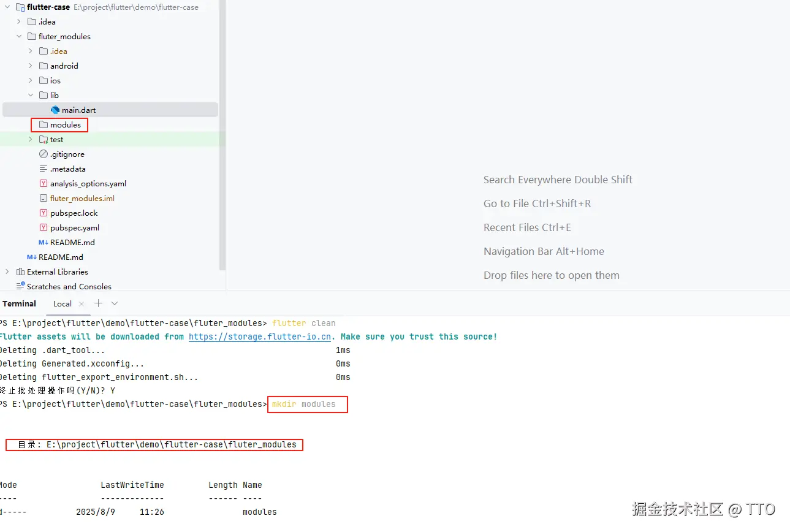Click the 'Search Everywhere Double Shift' hint
Screen dimensions: 790x532
pos(558,180)
